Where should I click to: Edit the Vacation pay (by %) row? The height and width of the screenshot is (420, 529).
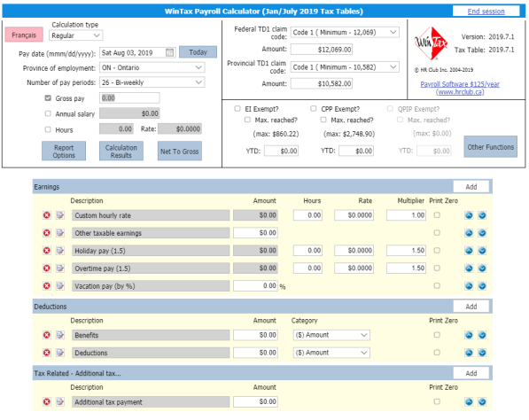60,286
